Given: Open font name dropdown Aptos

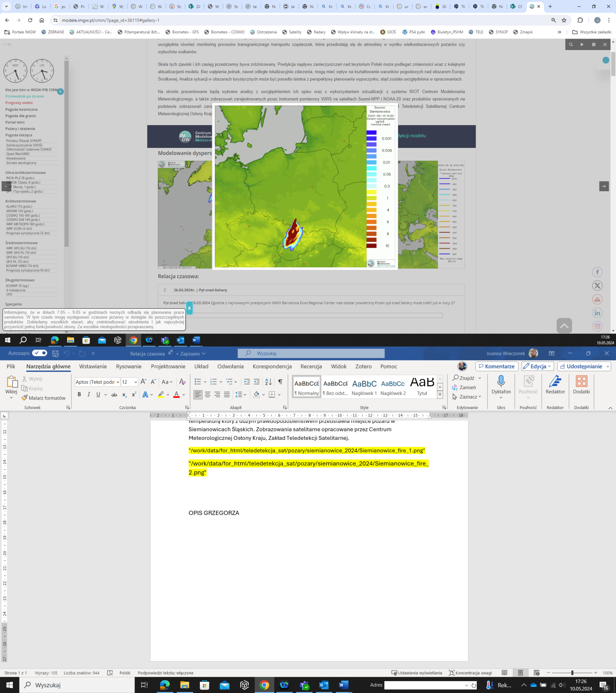Looking at the screenshot, I should pyautogui.click(x=118, y=382).
